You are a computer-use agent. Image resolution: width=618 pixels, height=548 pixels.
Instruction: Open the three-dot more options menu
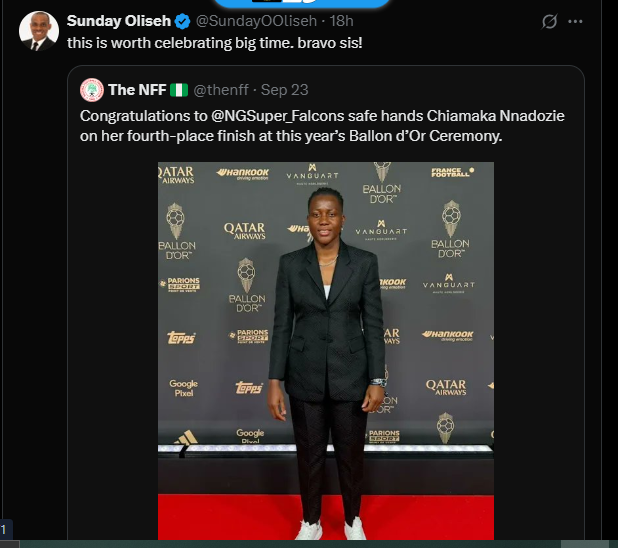click(575, 21)
